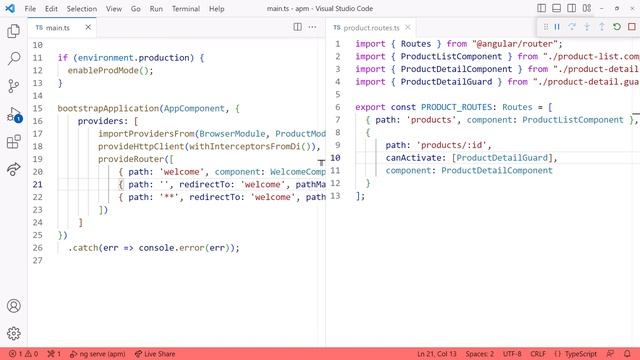This screenshot has width=640, height=360.
Task: Open the View menu
Action: 114,9
